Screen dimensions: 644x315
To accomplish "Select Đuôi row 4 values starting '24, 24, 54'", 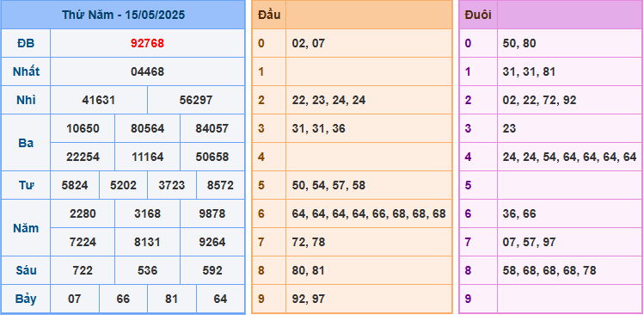I will [x=569, y=157].
